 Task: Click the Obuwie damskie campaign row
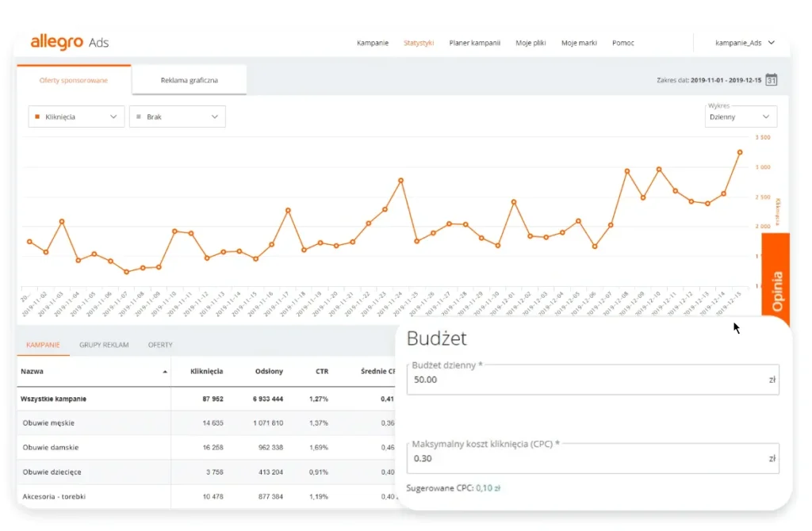(51, 447)
